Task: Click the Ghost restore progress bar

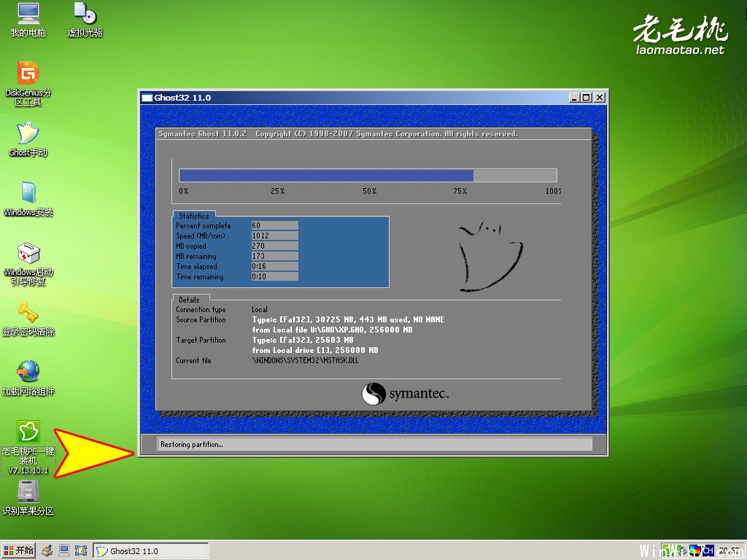Action: pos(368,175)
